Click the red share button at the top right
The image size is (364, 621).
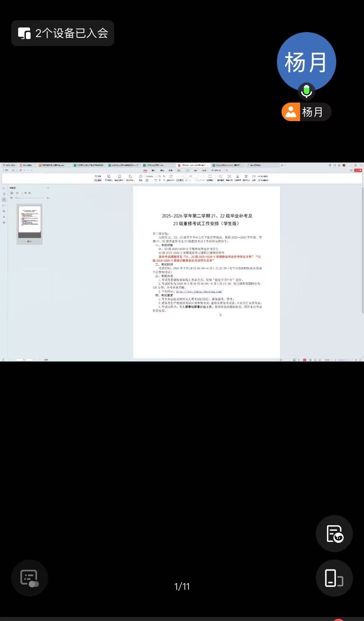tap(358, 170)
